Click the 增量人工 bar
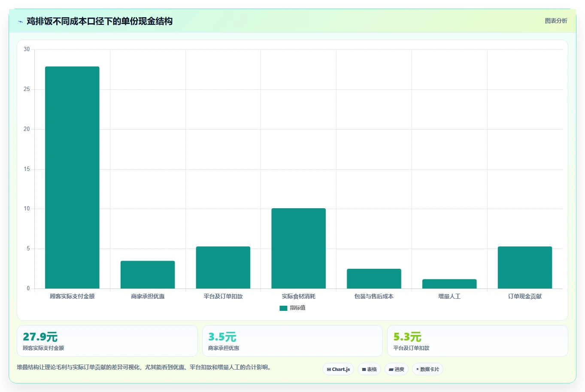Screen dimensions: 585x392 pyautogui.click(x=449, y=284)
